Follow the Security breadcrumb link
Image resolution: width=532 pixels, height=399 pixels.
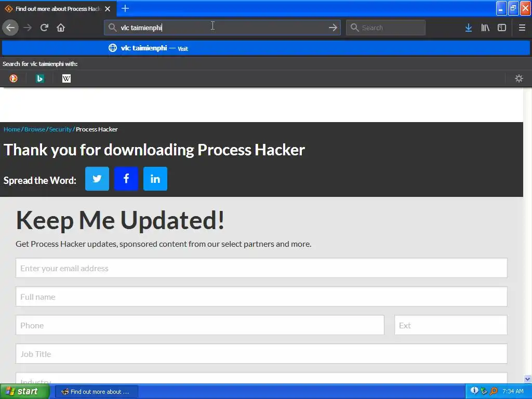click(60, 129)
